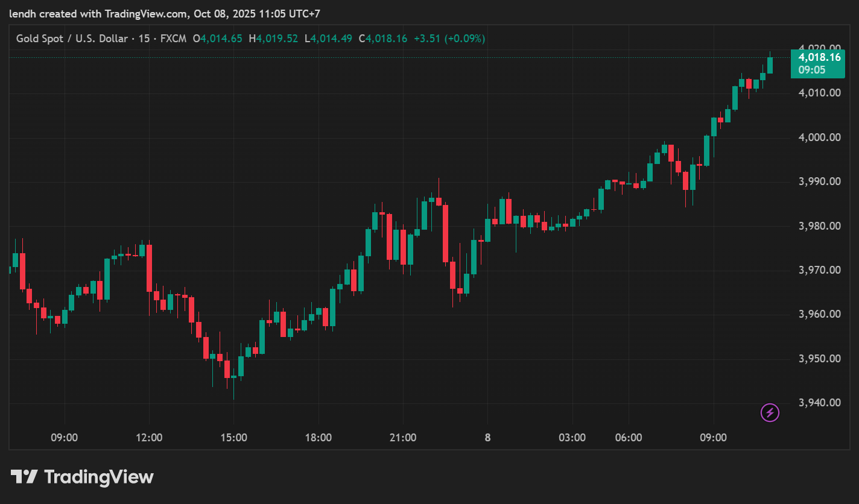Click the 09:05 candle countdown timer
Viewport: 859px width, 504px height.
811,70
